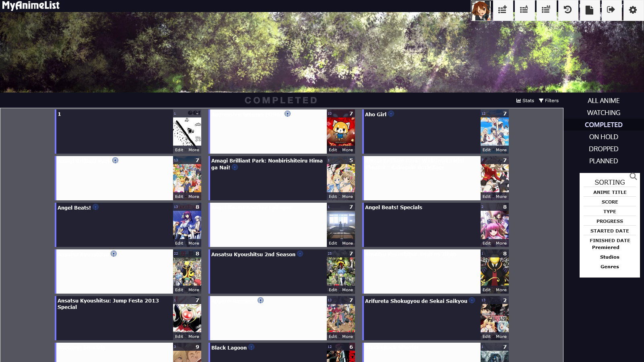This screenshot has height=362, width=644.
Task: Edit Ansatsu Kyoushitsu 2nd Season entry
Action: pos(333,290)
